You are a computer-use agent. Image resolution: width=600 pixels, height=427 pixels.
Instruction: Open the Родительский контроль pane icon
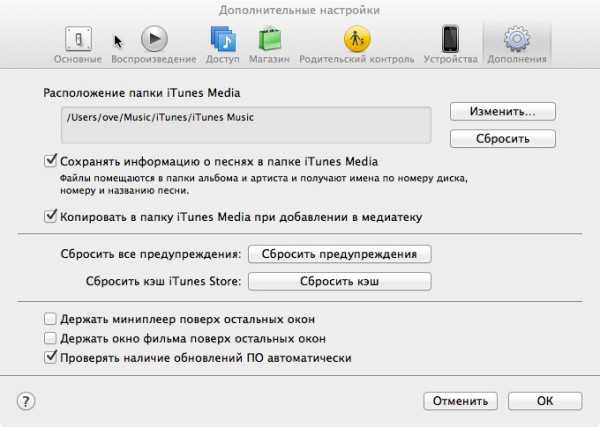click(357, 39)
